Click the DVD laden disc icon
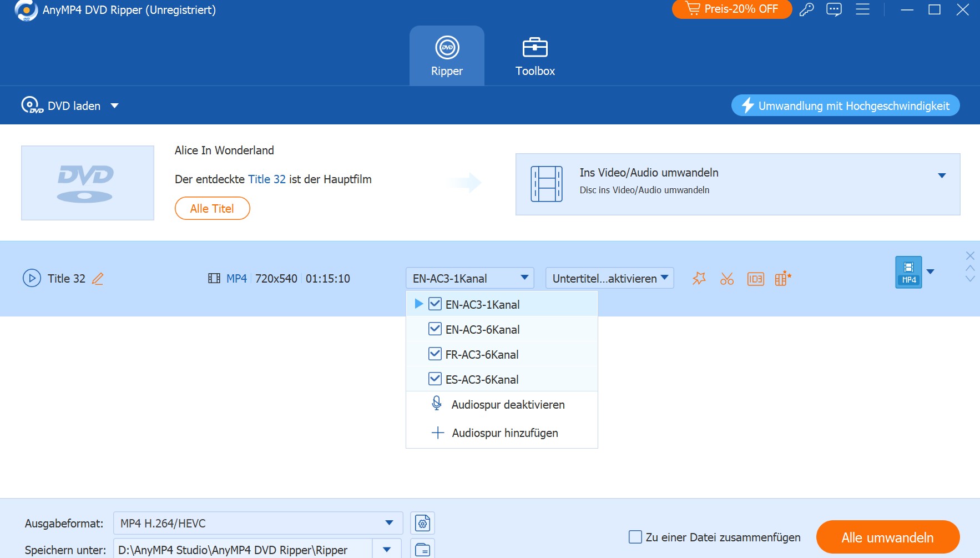Screen dimensions: 980x558 [x=32, y=105]
